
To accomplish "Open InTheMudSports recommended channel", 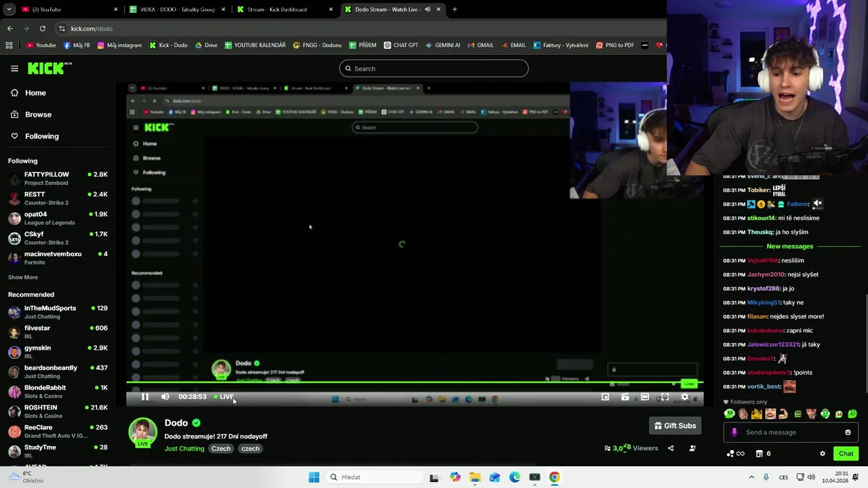I will (58, 312).
